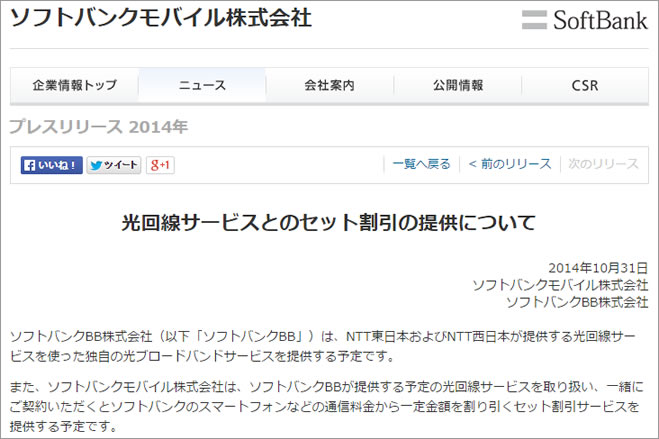Go back via 一覧へ戻る link
The height and width of the screenshot is (439, 659).
point(421,164)
